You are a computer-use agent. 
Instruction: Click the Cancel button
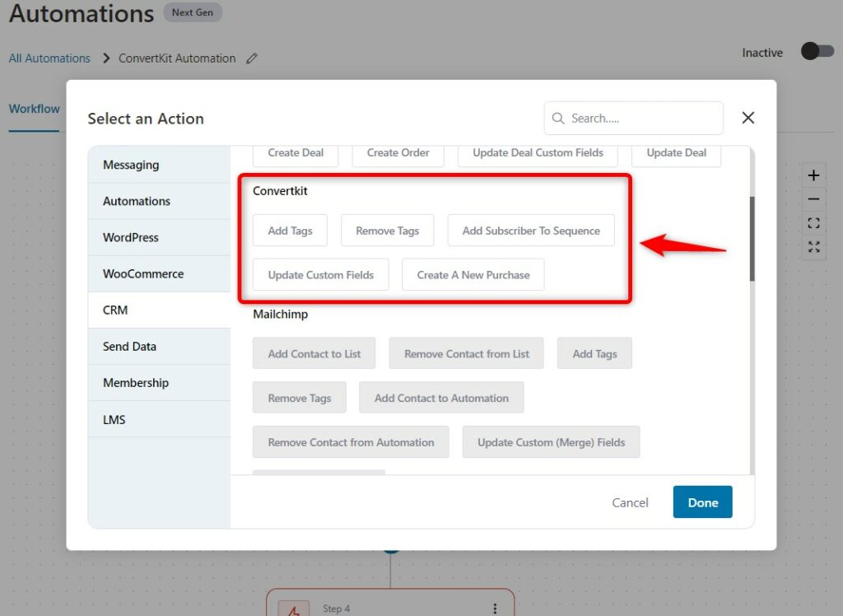[x=630, y=502]
